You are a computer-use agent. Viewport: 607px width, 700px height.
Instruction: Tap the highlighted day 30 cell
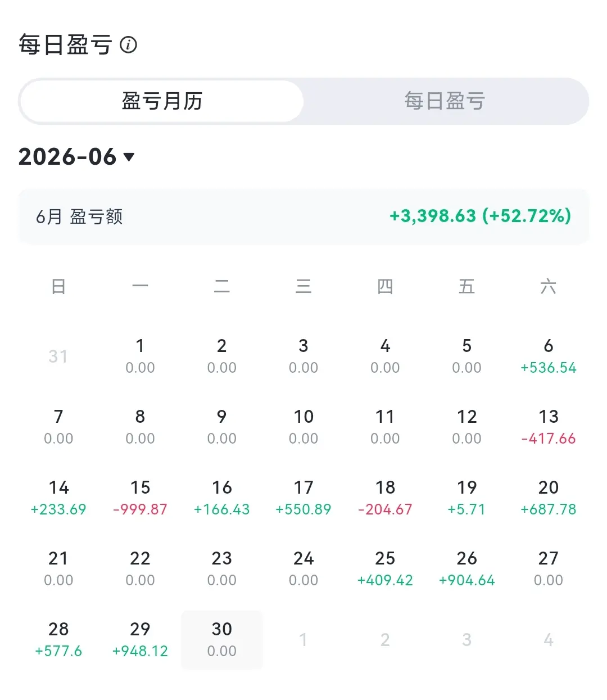(x=222, y=640)
